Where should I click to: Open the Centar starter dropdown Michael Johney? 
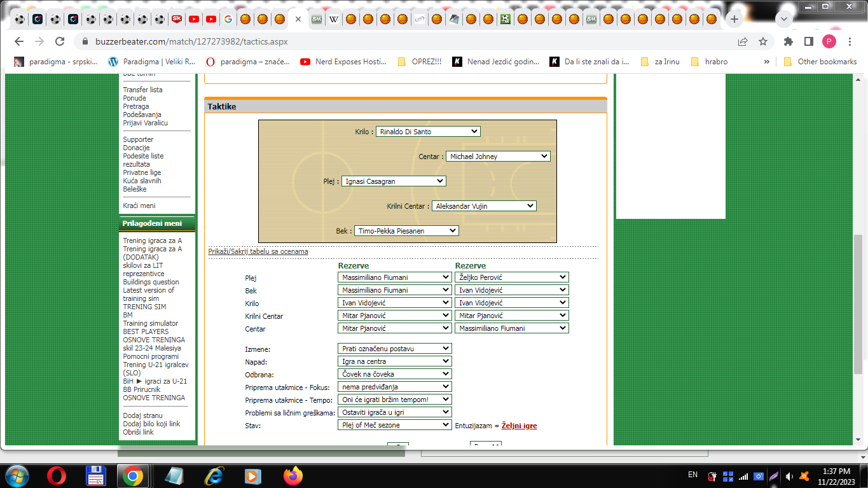[x=498, y=157]
